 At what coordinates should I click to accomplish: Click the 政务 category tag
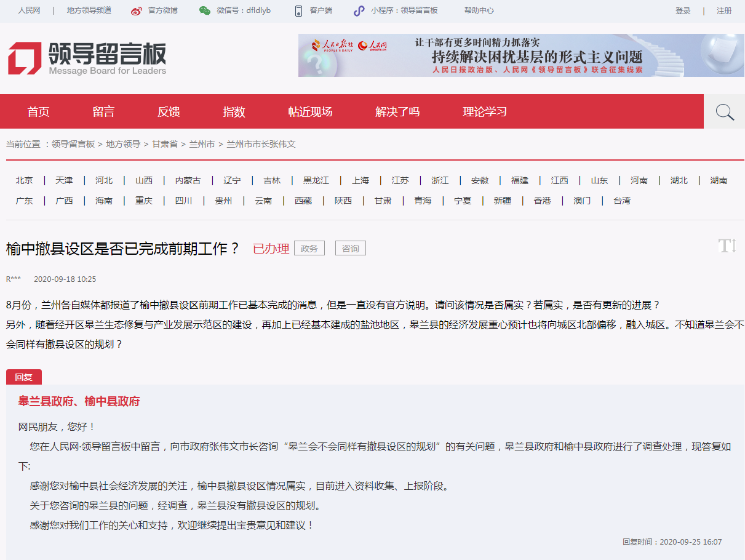309,249
